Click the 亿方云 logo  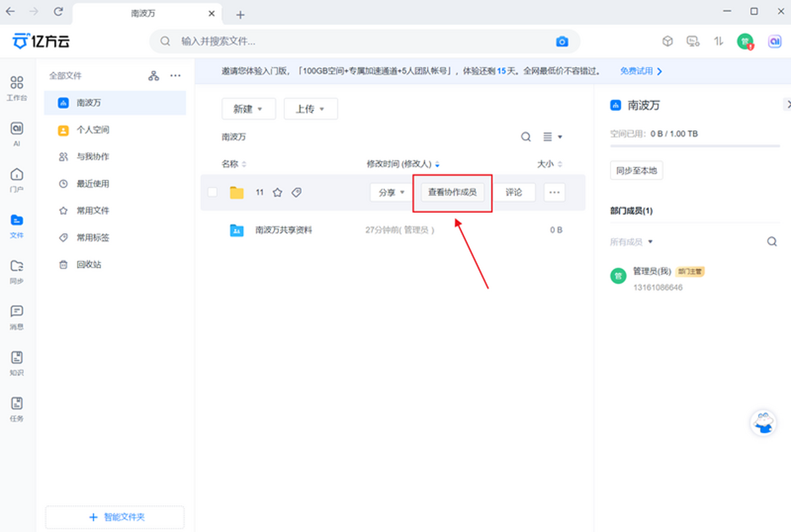coord(41,42)
